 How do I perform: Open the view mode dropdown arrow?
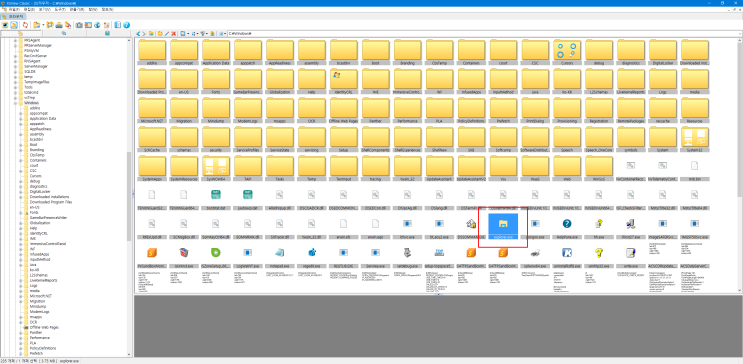188,34
